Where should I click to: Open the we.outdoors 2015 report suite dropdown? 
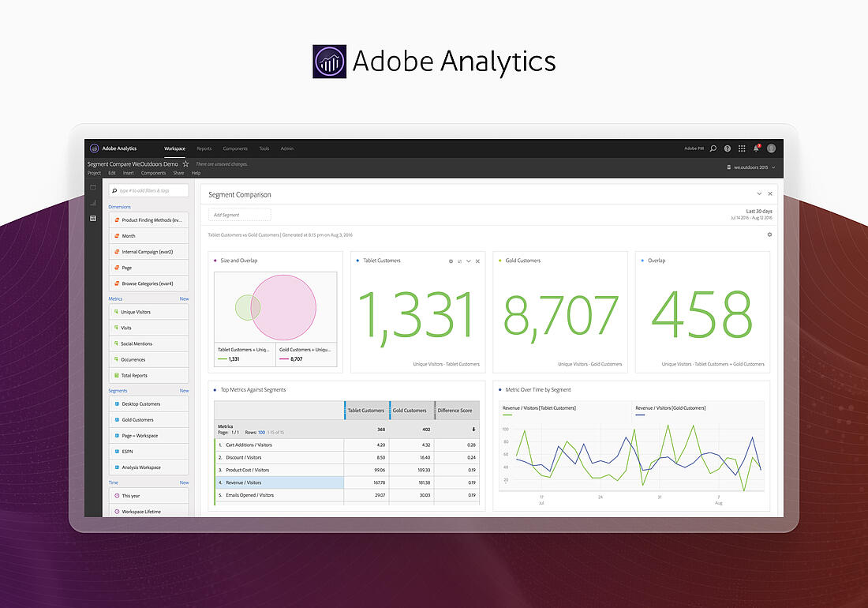(x=751, y=167)
